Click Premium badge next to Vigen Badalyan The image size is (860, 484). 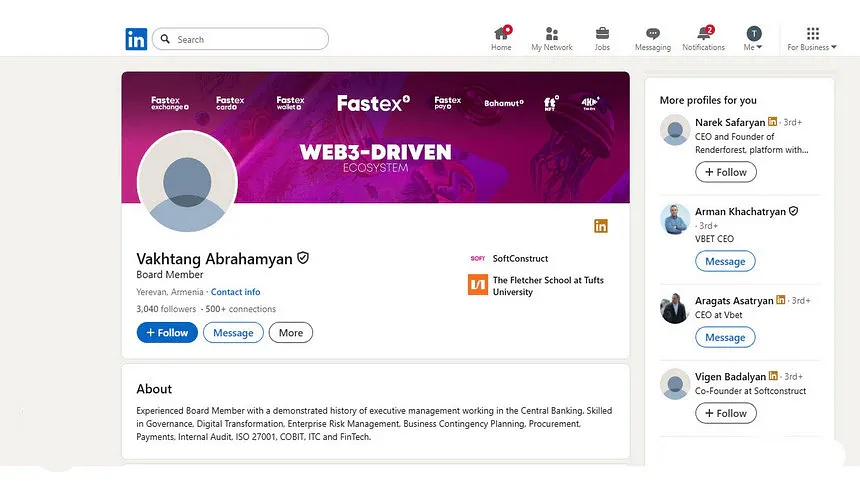pos(773,376)
